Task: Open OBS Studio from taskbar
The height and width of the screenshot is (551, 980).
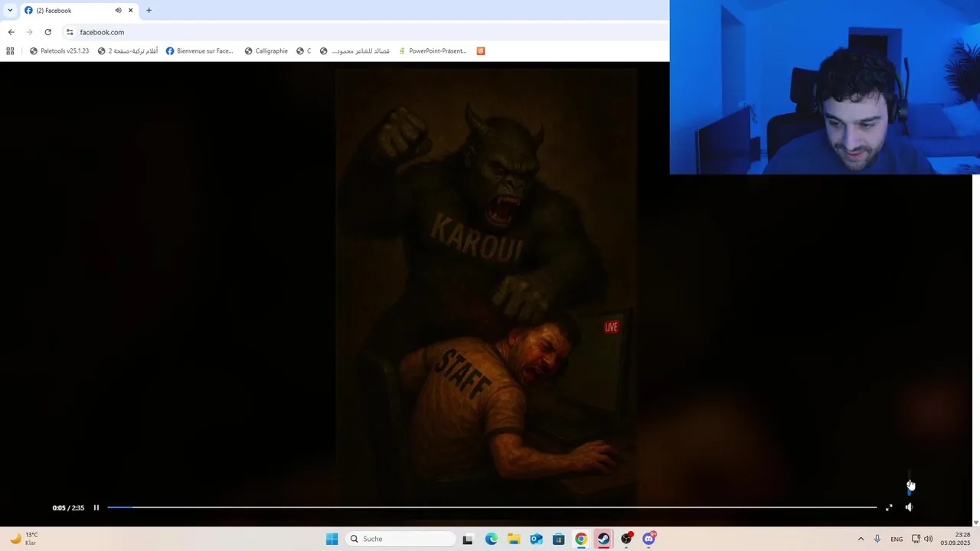Action: click(x=626, y=539)
